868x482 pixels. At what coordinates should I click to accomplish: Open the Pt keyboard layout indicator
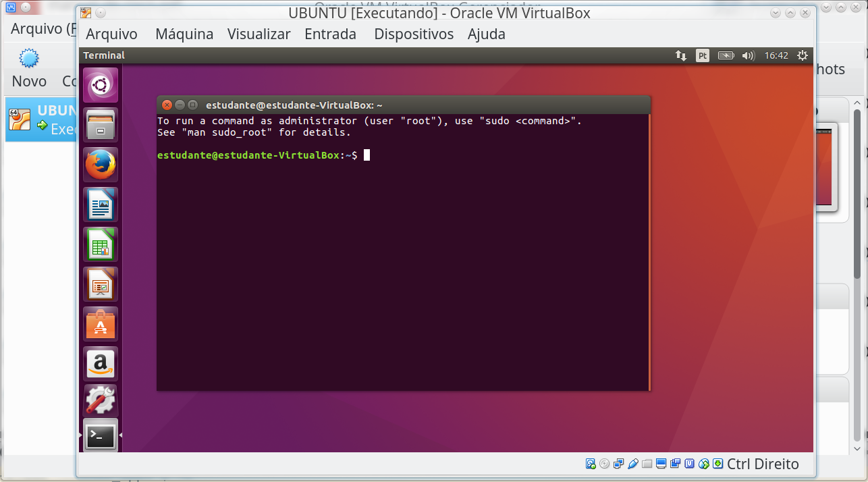[x=703, y=55]
